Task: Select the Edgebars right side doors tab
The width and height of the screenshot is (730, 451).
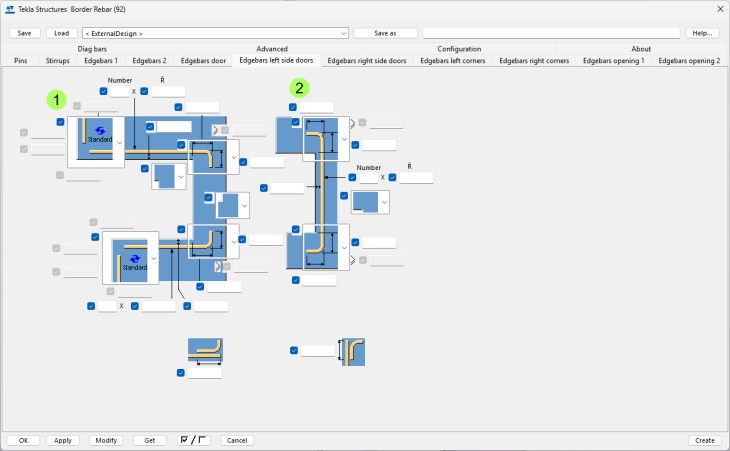Action: coord(367,61)
